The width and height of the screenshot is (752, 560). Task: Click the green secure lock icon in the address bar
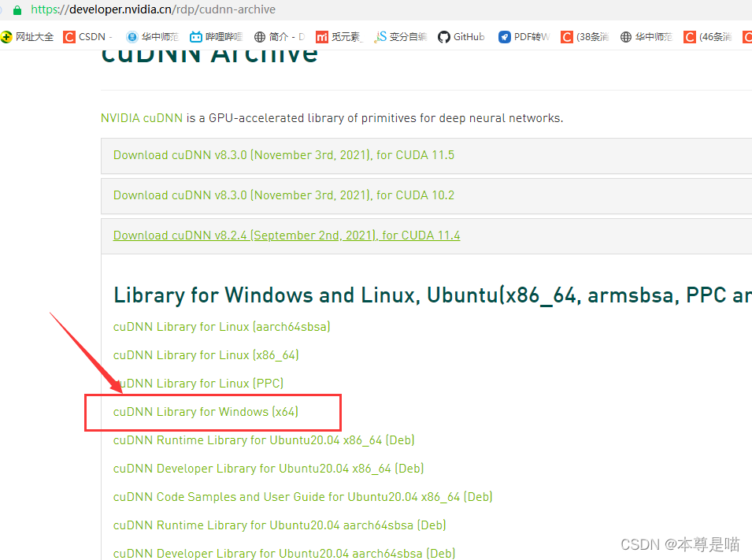(17, 9)
